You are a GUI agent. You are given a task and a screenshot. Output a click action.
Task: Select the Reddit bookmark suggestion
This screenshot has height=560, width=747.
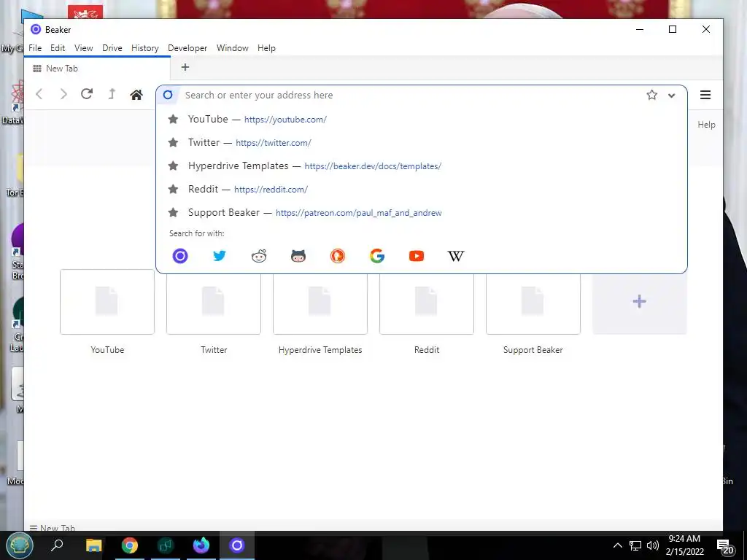click(422, 189)
